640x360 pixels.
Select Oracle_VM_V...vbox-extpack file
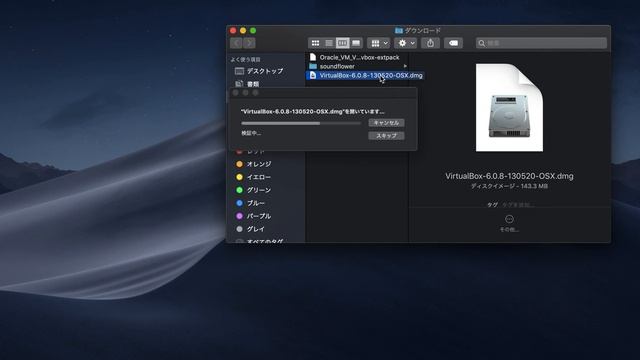point(359,58)
